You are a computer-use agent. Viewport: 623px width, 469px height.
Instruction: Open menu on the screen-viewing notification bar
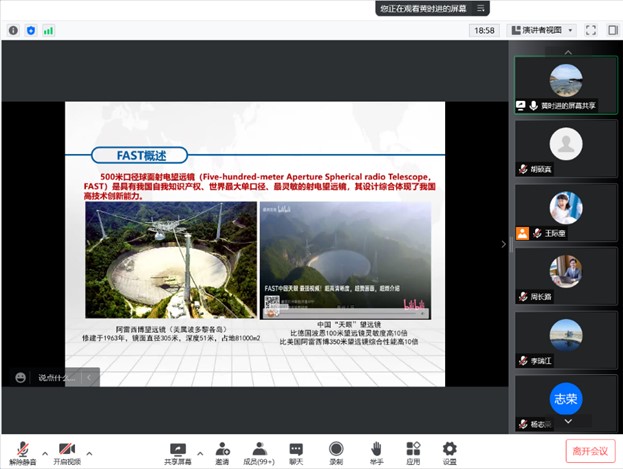click(479, 8)
